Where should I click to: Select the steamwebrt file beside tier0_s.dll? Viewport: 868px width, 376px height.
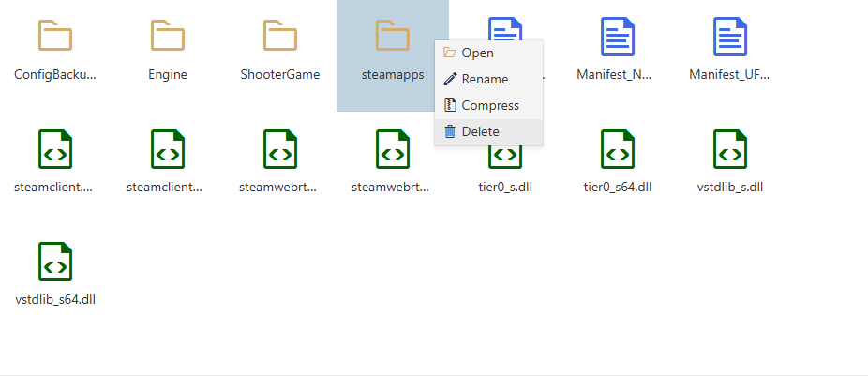pyautogui.click(x=392, y=149)
